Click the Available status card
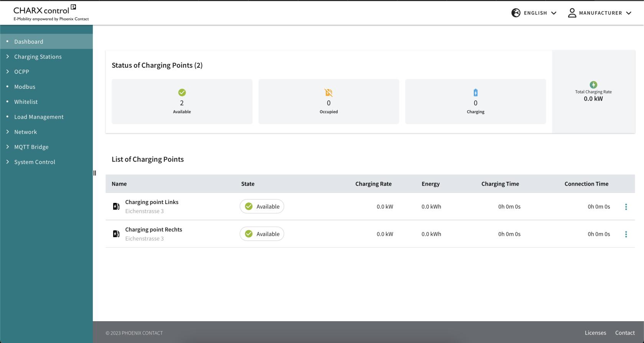 (182, 101)
